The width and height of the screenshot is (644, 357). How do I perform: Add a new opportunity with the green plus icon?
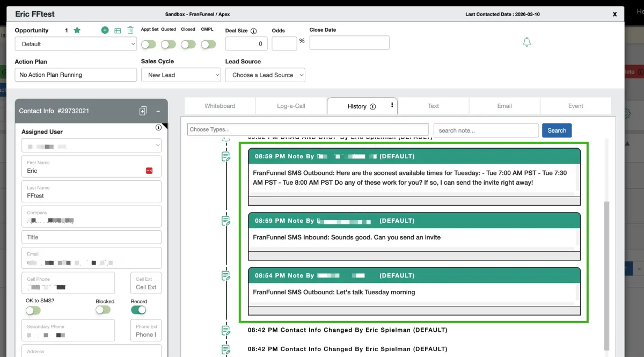tap(105, 30)
